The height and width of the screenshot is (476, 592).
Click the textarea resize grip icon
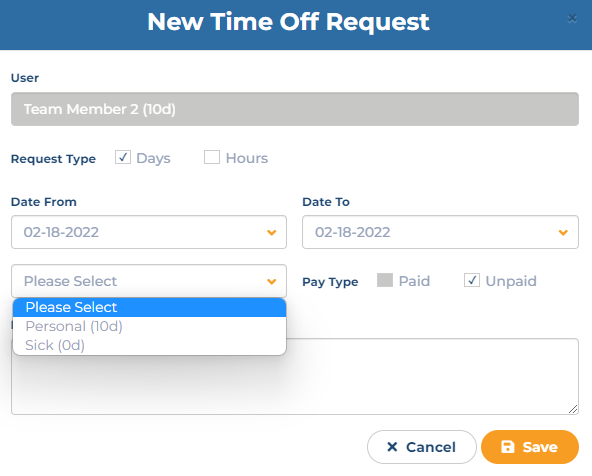tap(573, 409)
